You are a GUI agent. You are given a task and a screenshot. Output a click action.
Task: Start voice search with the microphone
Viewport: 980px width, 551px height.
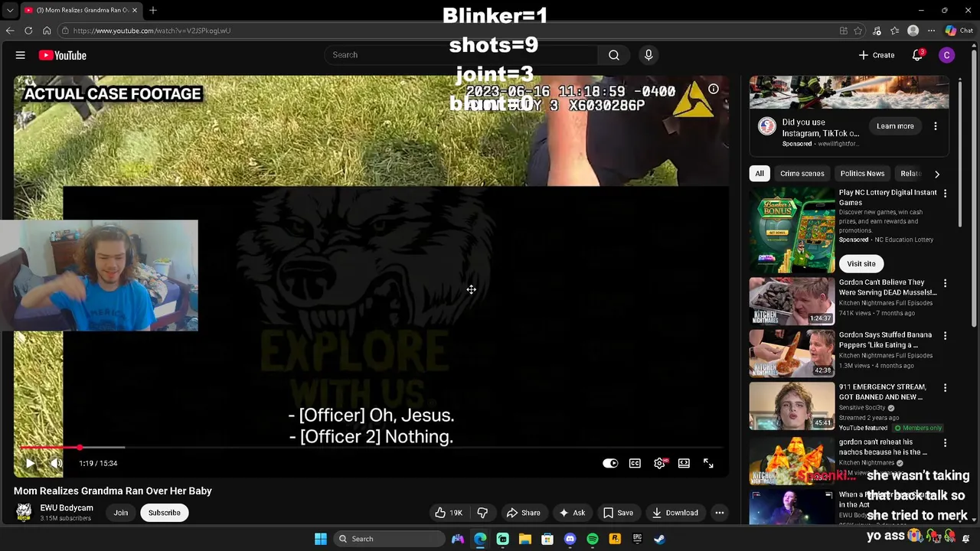click(x=648, y=55)
